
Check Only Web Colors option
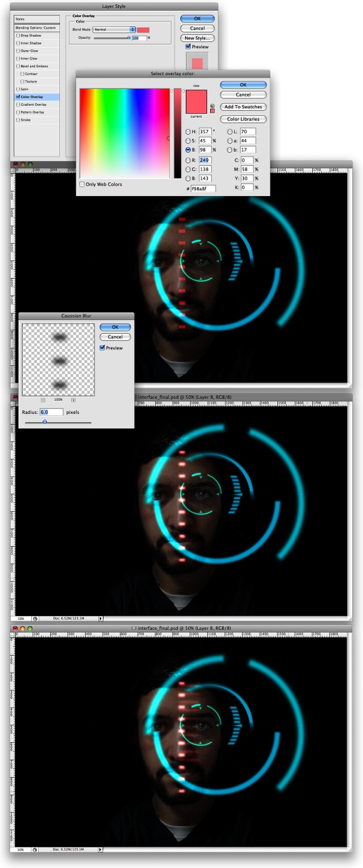coord(82,184)
